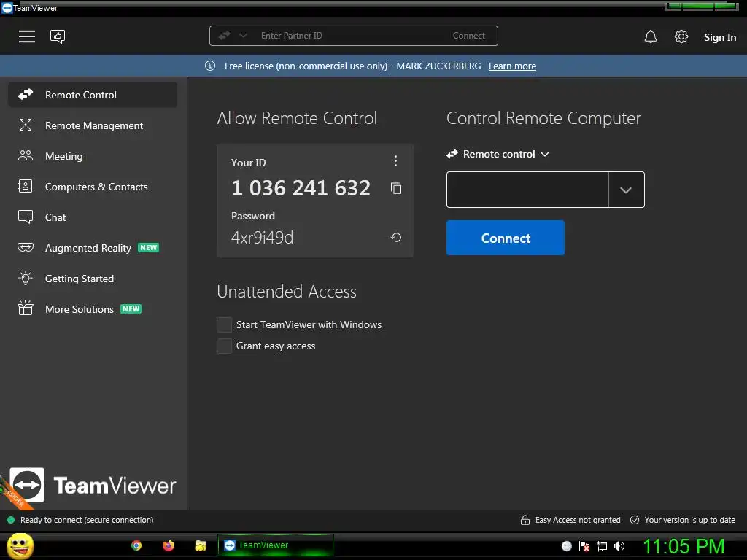Click the feedback thumbs-up icon
This screenshot has height=560, width=747.
[x=58, y=36]
